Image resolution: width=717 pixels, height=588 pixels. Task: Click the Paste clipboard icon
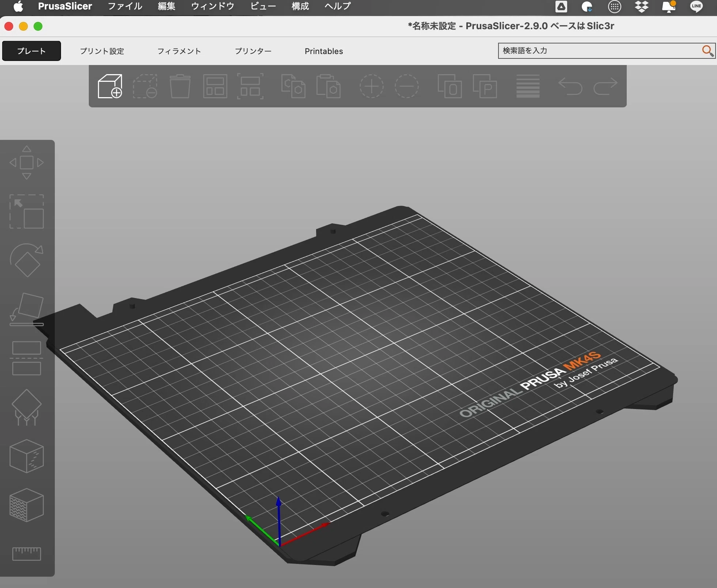point(328,86)
